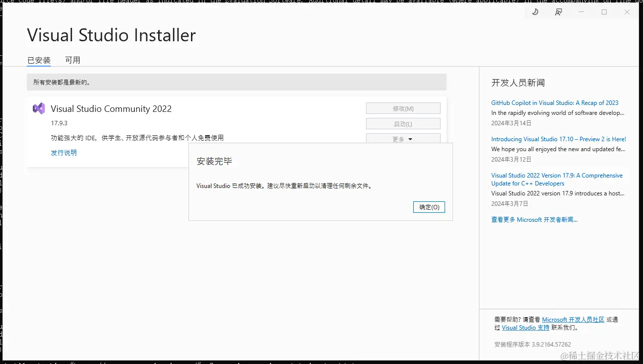Switch to the 可用 tab

73,60
